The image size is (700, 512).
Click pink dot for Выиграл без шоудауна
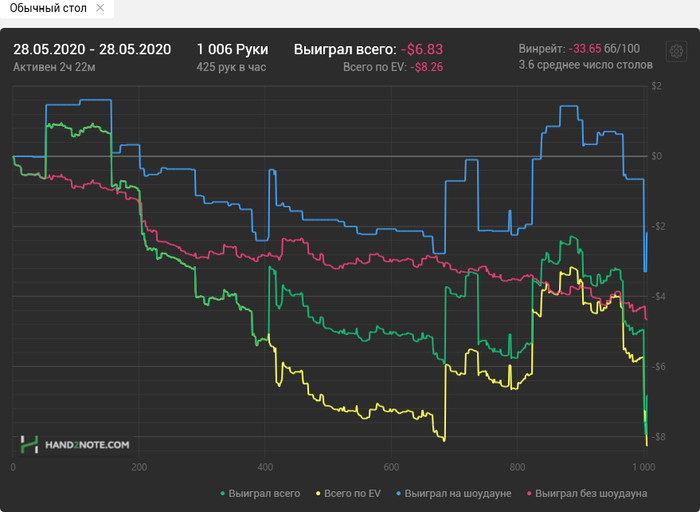coord(529,493)
